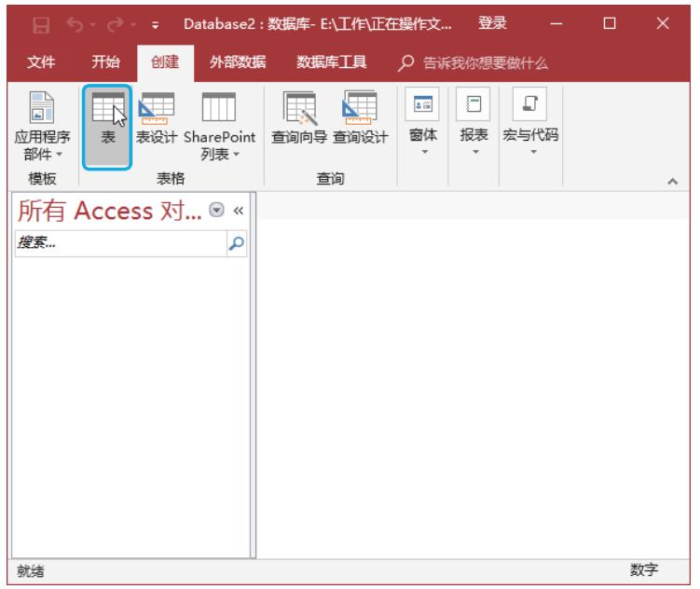Image resolution: width=700 pixels, height=589 pixels.
Task: Open the Customize Quick Access Toolbar dropdown
Action: 155,25
